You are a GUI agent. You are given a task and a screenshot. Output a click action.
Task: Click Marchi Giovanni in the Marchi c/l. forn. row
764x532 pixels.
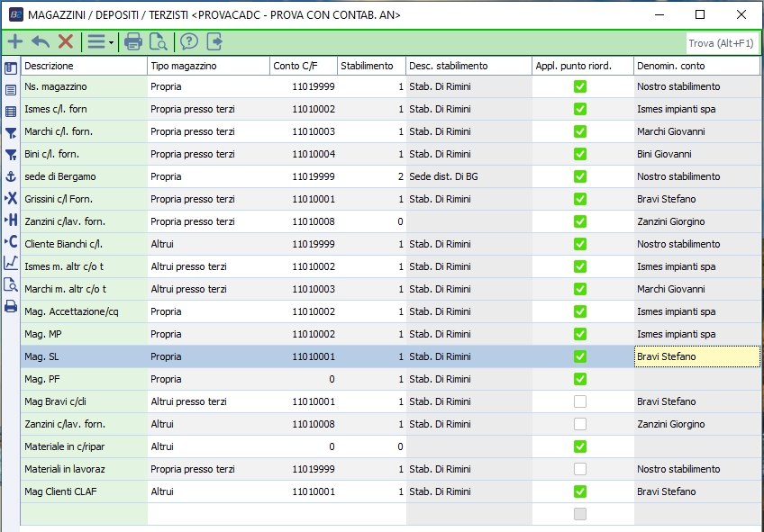pos(696,131)
